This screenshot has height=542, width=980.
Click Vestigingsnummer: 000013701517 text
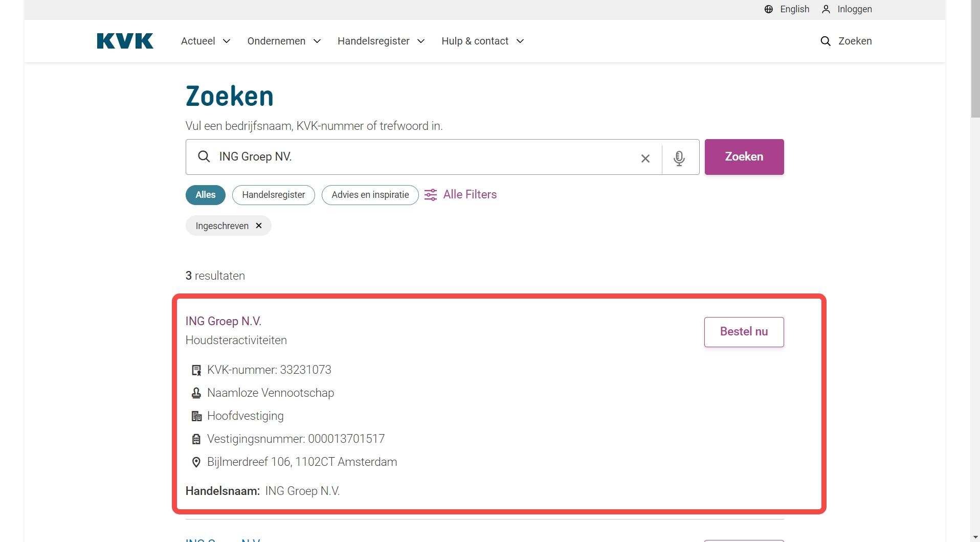point(296,439)
